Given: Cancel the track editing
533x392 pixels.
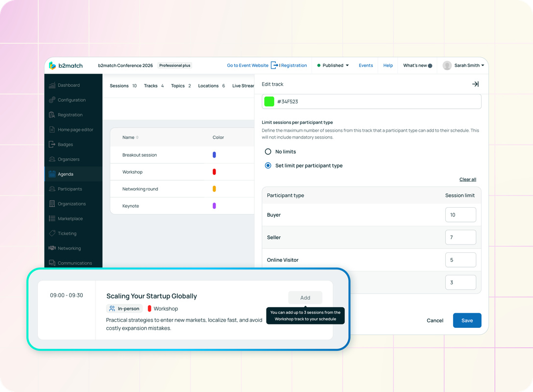Looking at the screenshot, I should tap(435, 320).
